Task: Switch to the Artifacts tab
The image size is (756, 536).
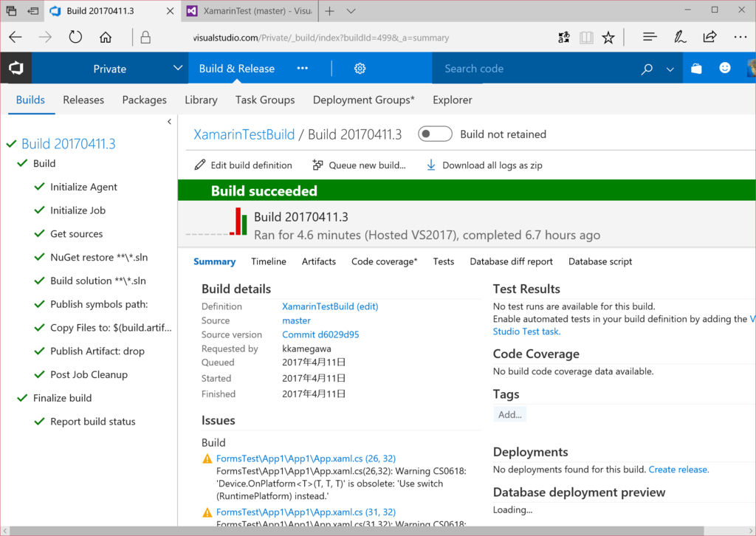Action: [319, 261]
